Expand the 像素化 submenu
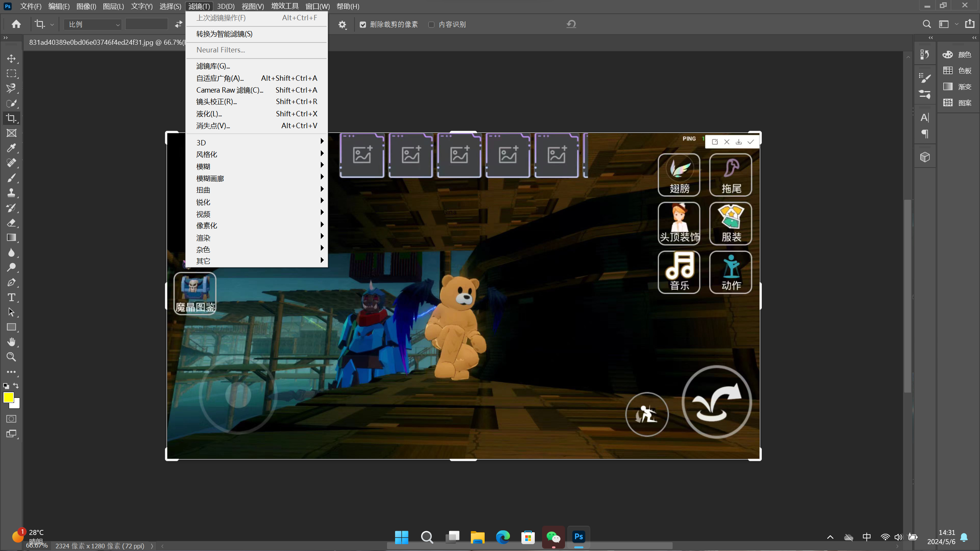Image resolution: width=980 pixels, height=551 pixels. tap(256, 226)
